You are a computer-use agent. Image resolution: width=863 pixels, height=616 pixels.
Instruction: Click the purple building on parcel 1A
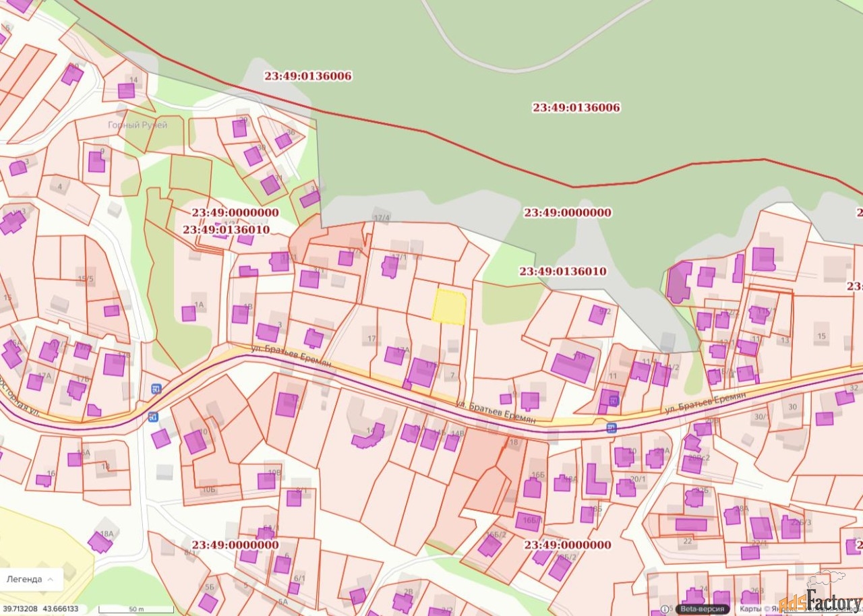click(189, 313)
